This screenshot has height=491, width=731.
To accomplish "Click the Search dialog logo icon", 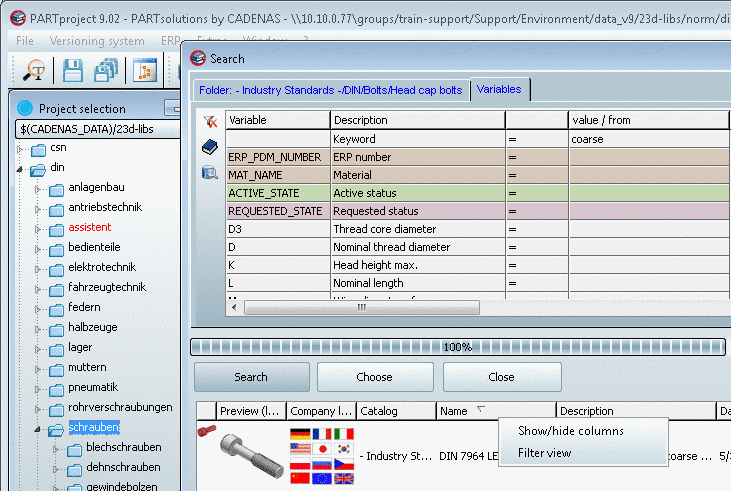I will (x=198, y=58).
